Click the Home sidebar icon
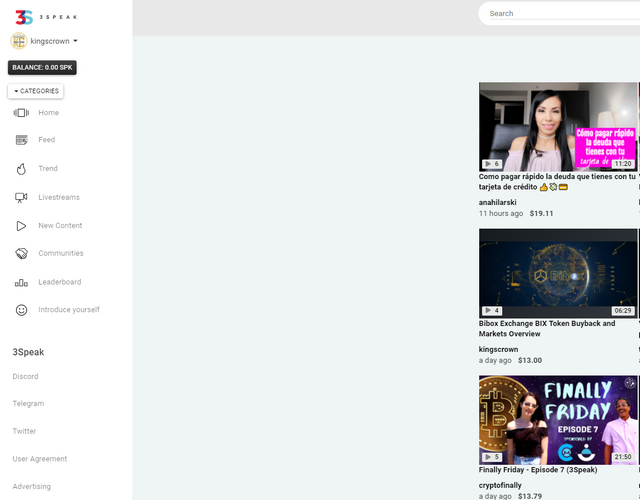The image size is (640, 500). tap(21, 113)
